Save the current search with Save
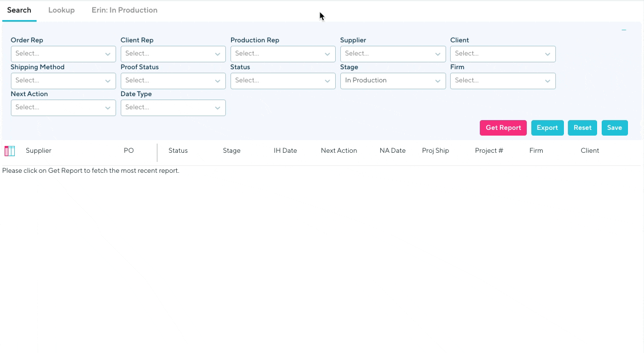644x353 pixels. [614, 128]
